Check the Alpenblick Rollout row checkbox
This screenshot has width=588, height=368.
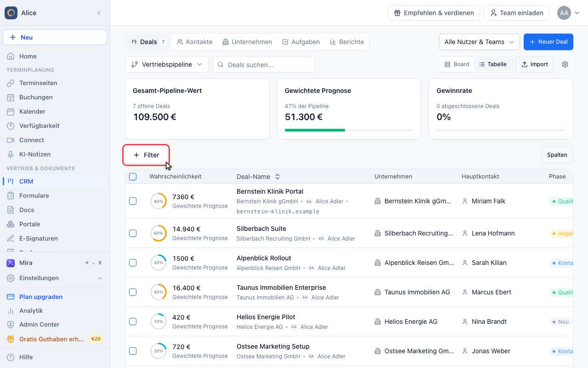[133, 263]
